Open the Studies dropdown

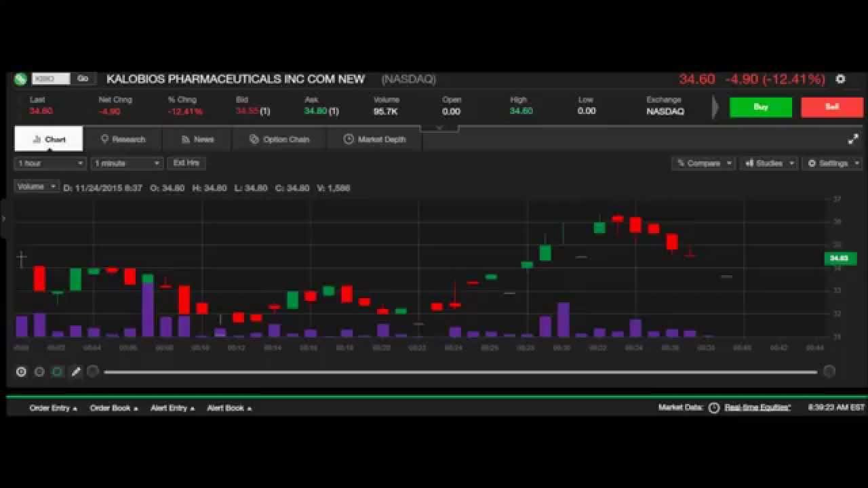click(769, 163)
